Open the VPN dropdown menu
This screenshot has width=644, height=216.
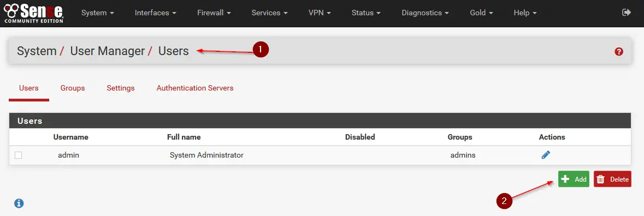[319, 13]
